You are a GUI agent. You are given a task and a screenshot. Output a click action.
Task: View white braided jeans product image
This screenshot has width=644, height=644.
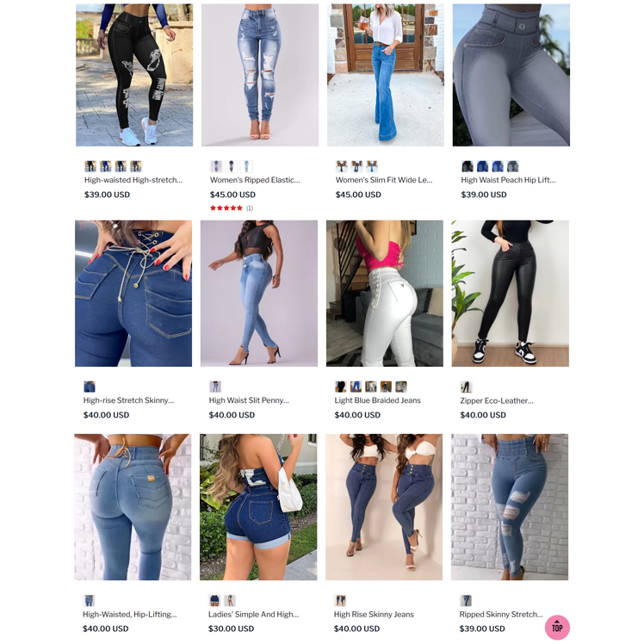(x=385, y=294)
